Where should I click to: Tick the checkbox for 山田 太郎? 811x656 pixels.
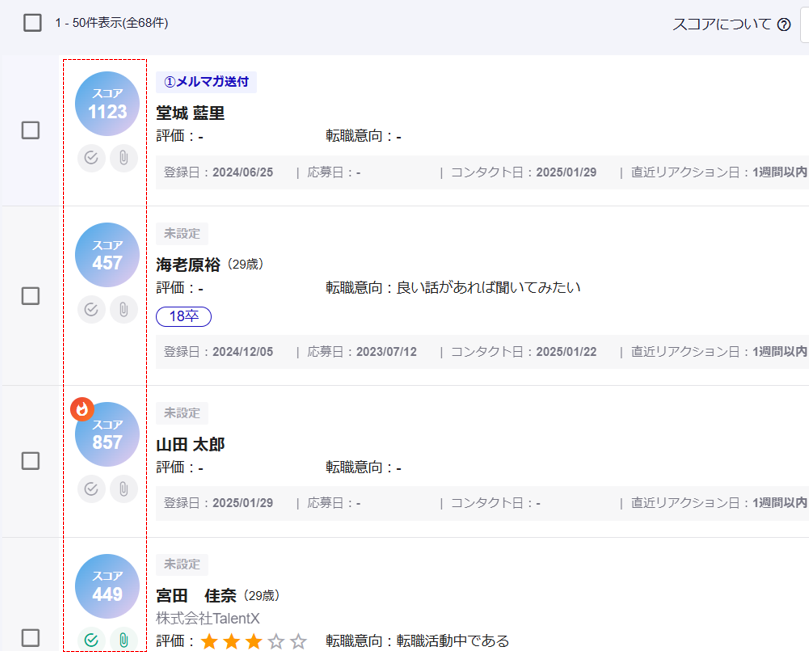pos(31,461)
